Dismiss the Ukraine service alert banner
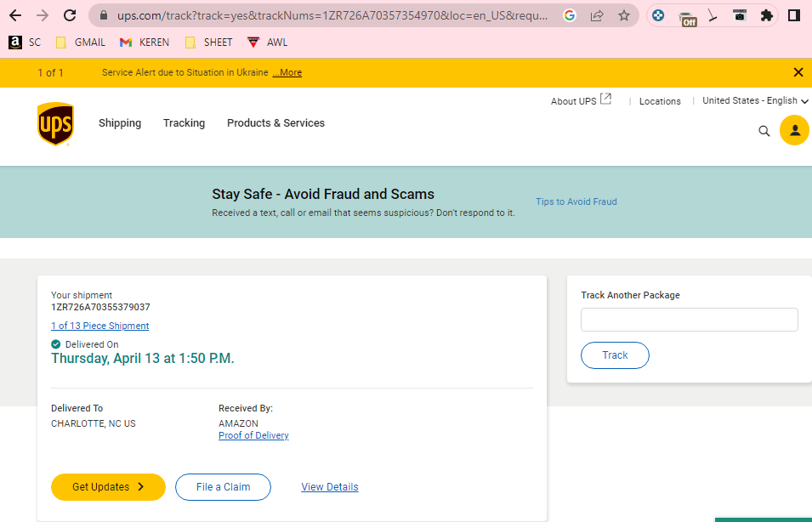The height and width of the screenshot is (522, 812). pyautogui.click(x=798, y=72)
